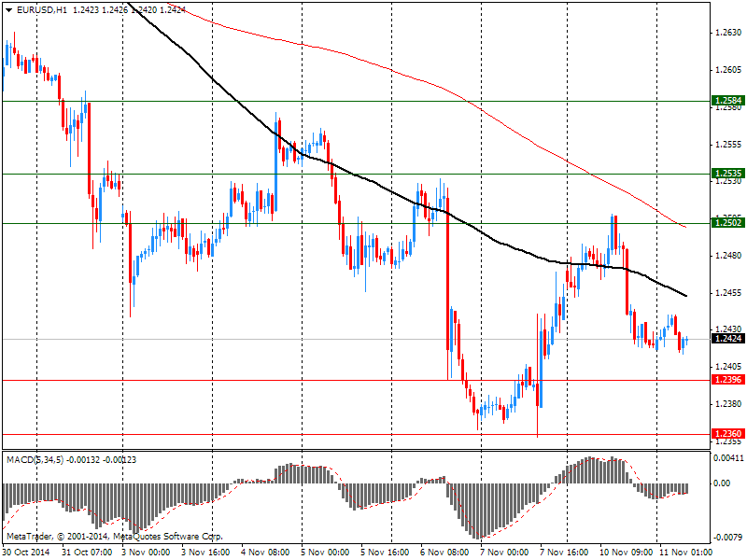Click the 31 Oct 07:00 time label
747x560 pixels.
tap(87, 553)
